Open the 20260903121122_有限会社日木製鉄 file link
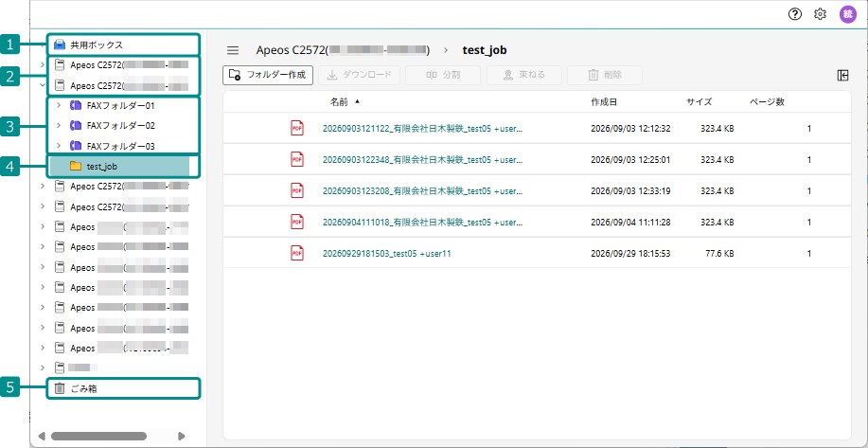This screenshot has height=448, width=868. 422,129
